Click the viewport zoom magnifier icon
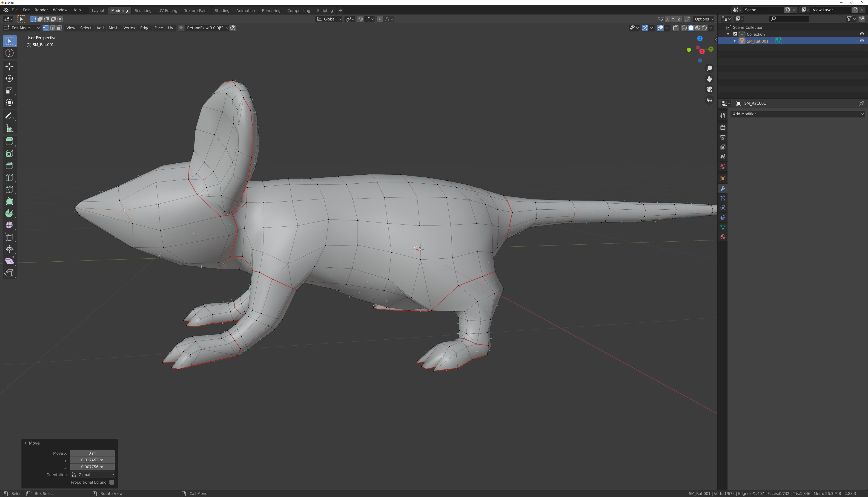Screen dimensions: 868x497 (x=709, y=68)
